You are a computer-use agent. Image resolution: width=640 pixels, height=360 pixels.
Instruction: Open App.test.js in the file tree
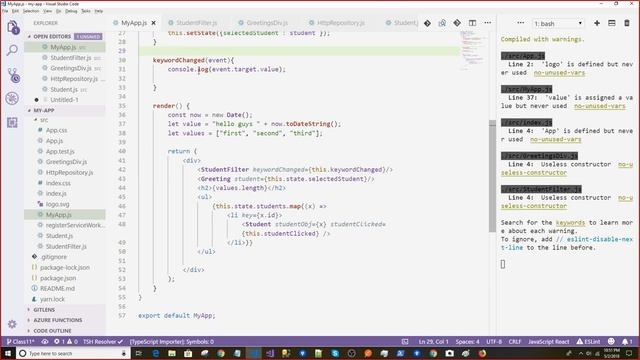click(x=60, y=151)
